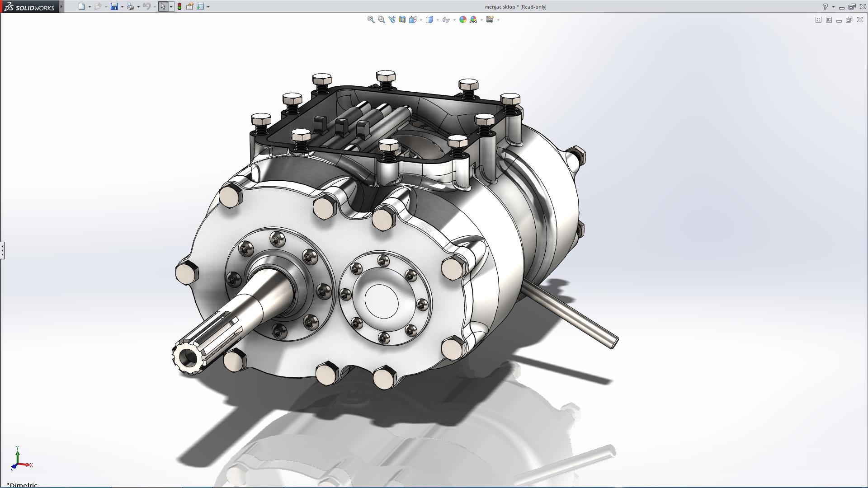Click the View Orientation cube icon
The image size is (868, 488).
click(x=413, y=19)
